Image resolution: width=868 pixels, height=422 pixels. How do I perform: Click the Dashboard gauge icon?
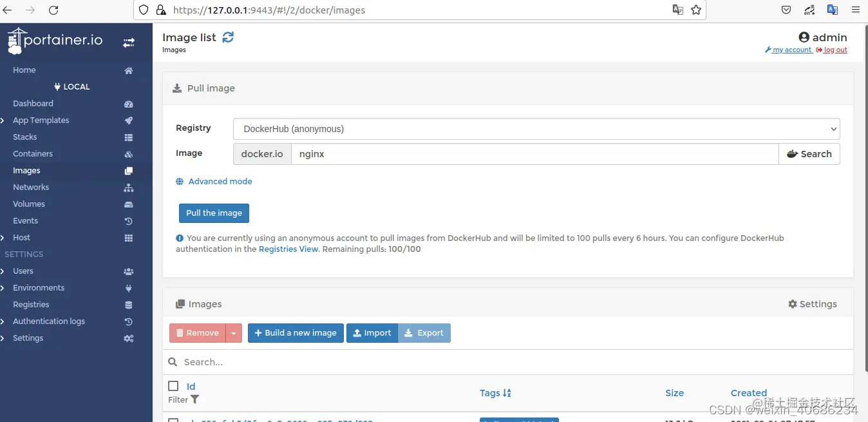(x=129, y=104)
